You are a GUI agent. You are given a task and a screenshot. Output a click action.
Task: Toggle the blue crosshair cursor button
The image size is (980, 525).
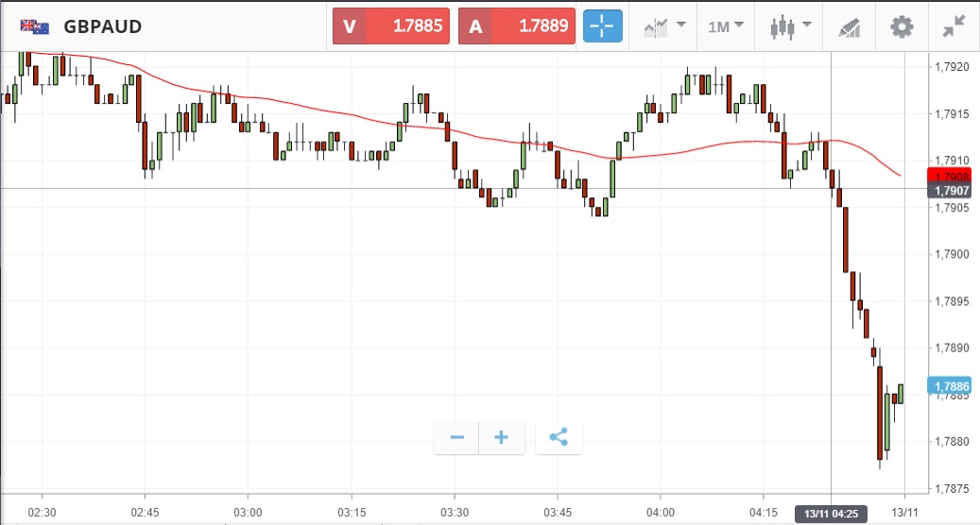coord(602,26)
